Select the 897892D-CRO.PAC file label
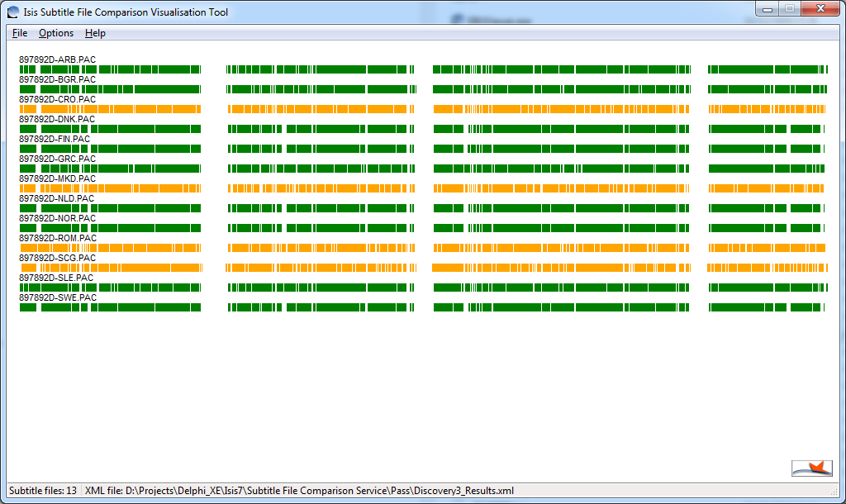This screenshot has width=846, height=504. (56, 99)
